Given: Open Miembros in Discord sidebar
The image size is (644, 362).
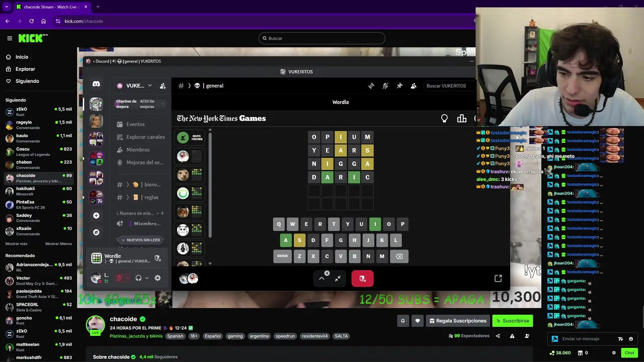Looking at the screenshot, I should pyautogui.click(x=138, y=150).
